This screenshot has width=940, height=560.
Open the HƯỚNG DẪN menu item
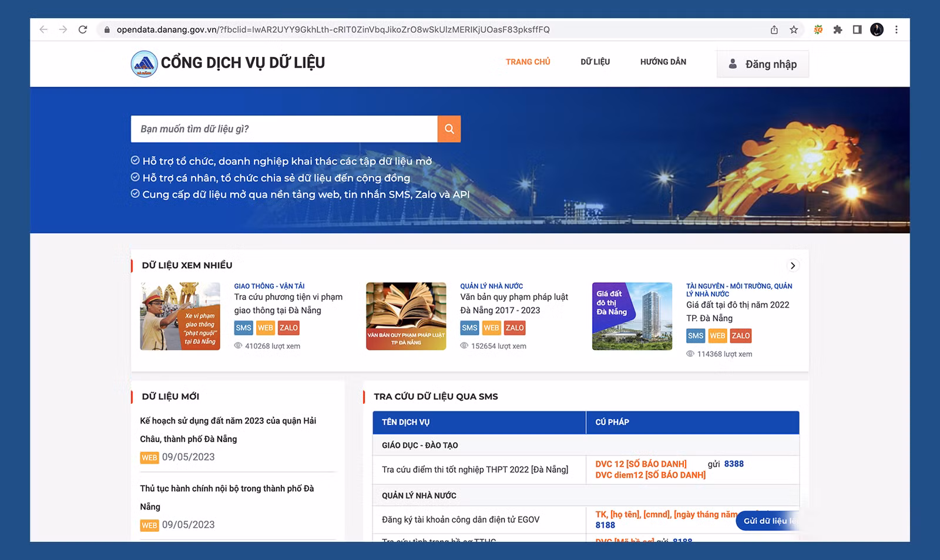663,62
